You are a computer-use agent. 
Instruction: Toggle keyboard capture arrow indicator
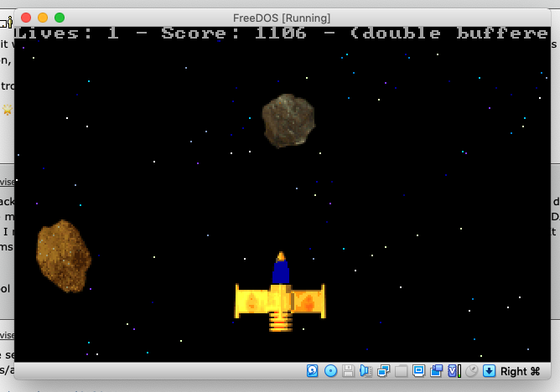(x=489, y=371)
